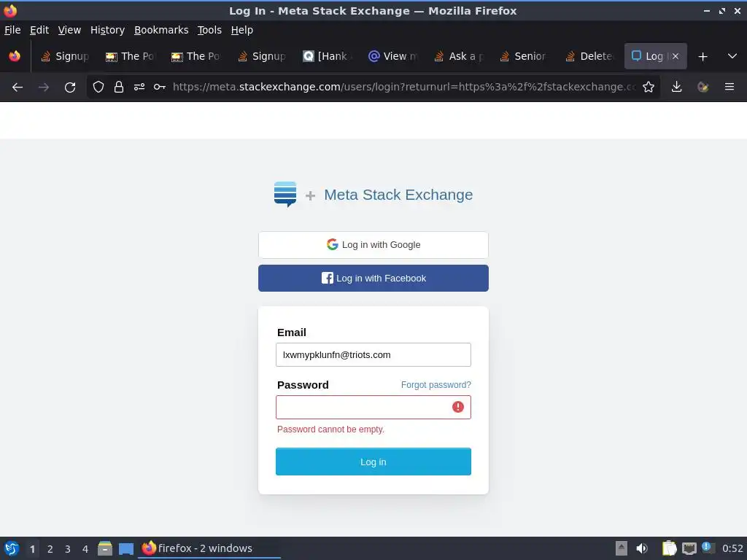Open the File menu
This screenshot has height=560, width=747.
(x=12, y=30)
